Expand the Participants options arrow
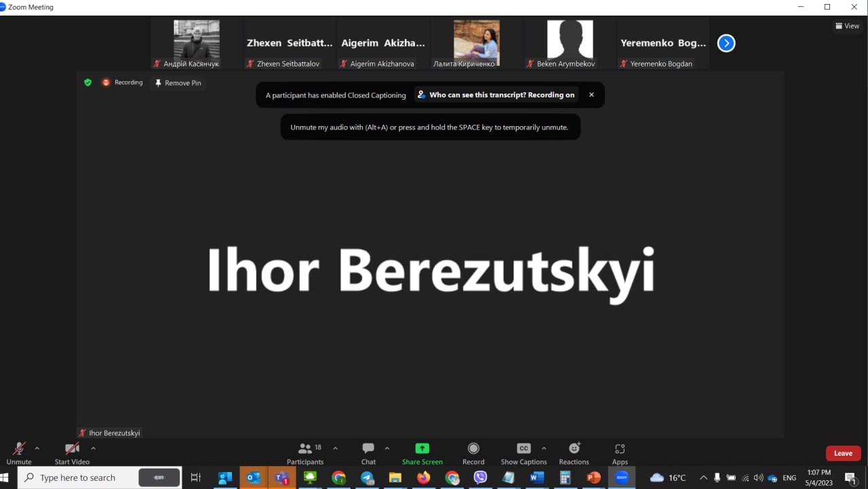This screenshot has height=489, width=868. [335, 448]
